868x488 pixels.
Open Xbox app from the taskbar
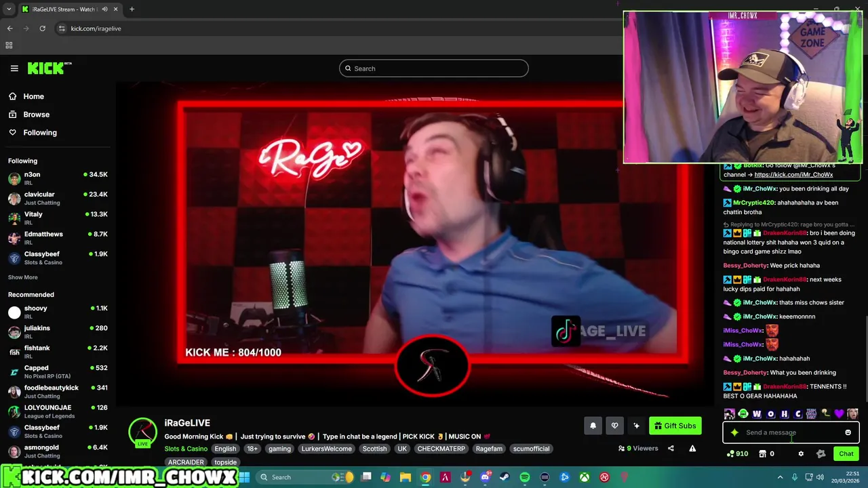coord(584,477)
